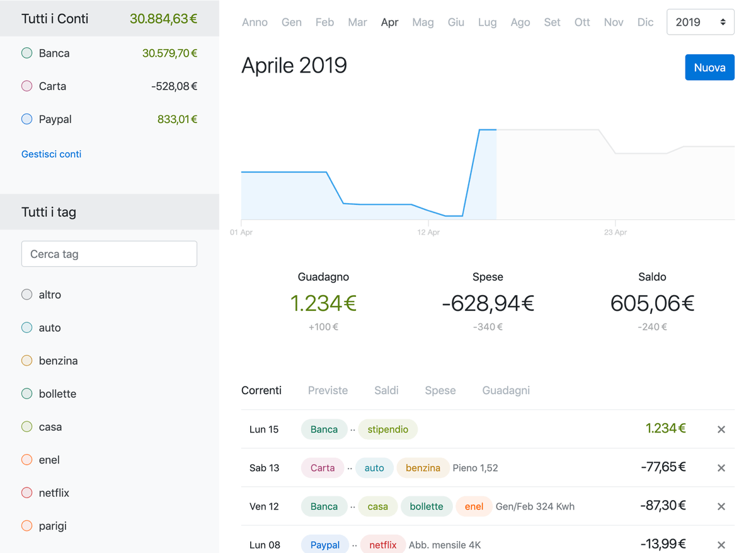Click the Carta pill in Sab 13 row
756x553 pixels.
pyautogui.click(x=323, y=468)
